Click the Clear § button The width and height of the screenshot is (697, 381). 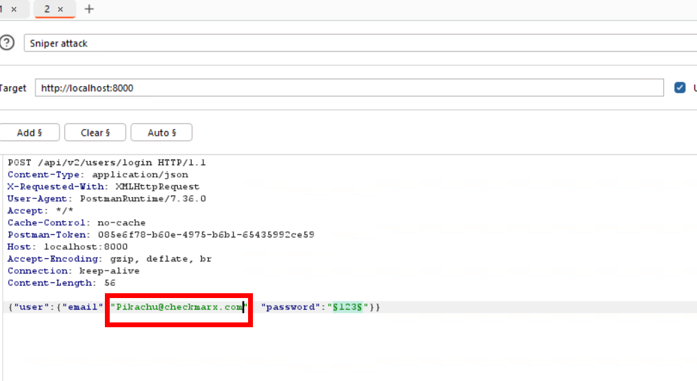(95, 132)
